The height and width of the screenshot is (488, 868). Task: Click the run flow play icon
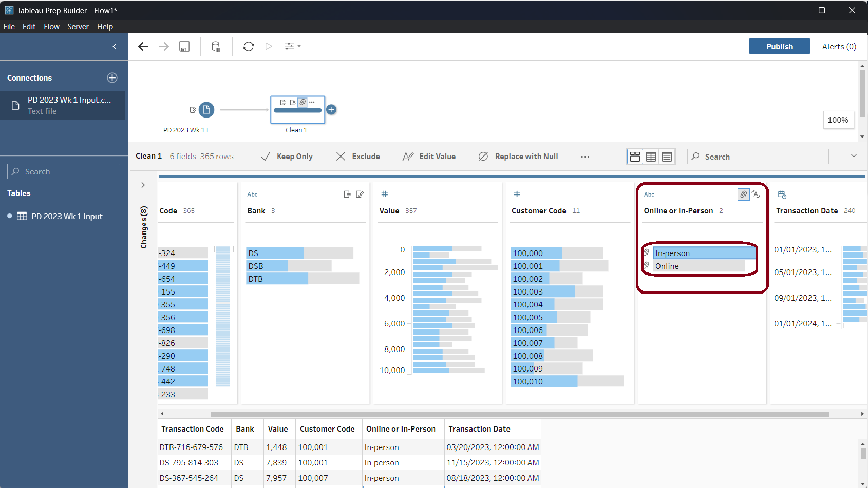(269, 47)
